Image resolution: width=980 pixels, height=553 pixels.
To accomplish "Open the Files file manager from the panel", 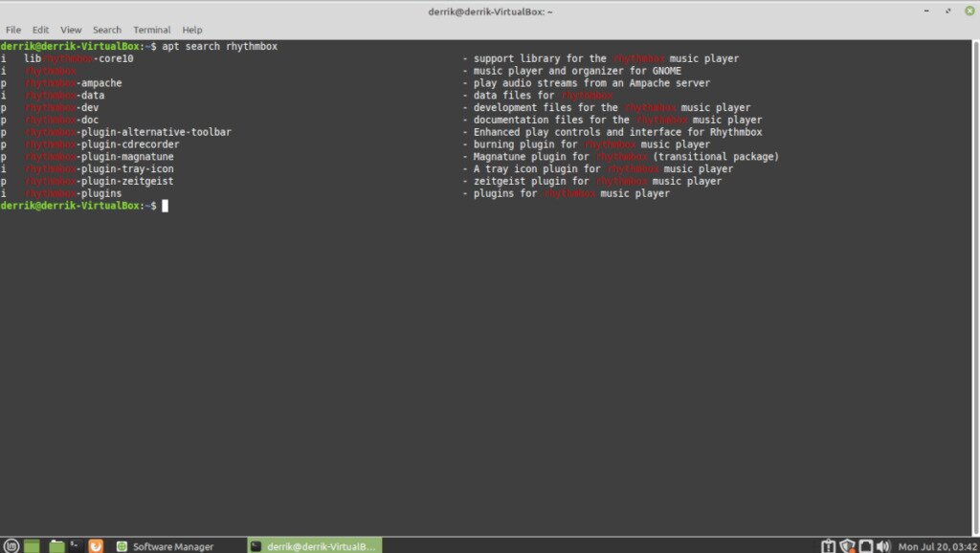I will click(x=56, y=545).
